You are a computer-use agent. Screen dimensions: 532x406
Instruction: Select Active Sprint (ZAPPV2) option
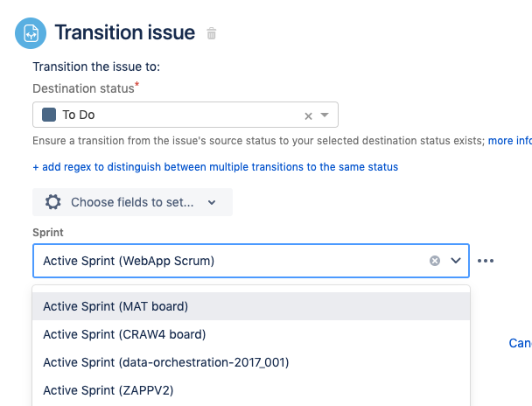pos(108,390)
